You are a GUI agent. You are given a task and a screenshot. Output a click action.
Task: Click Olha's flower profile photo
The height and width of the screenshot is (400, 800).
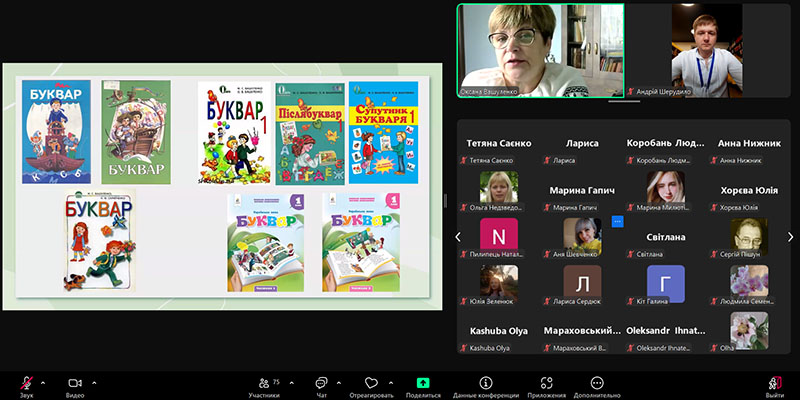[749, 330]
